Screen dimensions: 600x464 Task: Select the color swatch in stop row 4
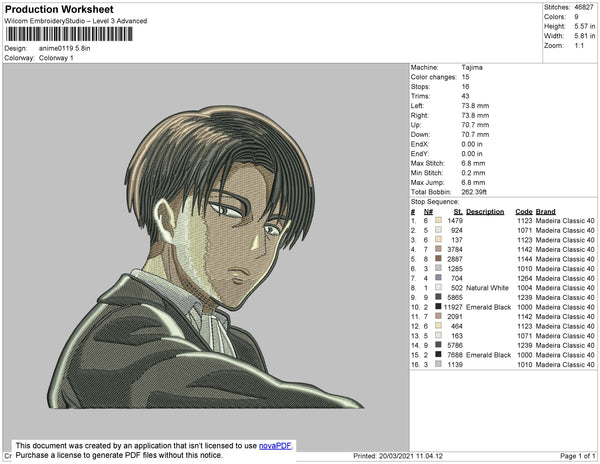(x=439, y=249)
